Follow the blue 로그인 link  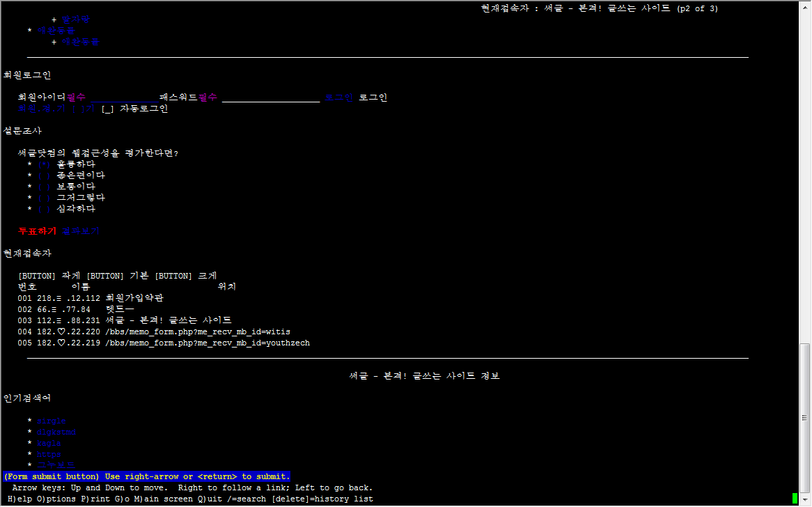click(x=338, y=97)
